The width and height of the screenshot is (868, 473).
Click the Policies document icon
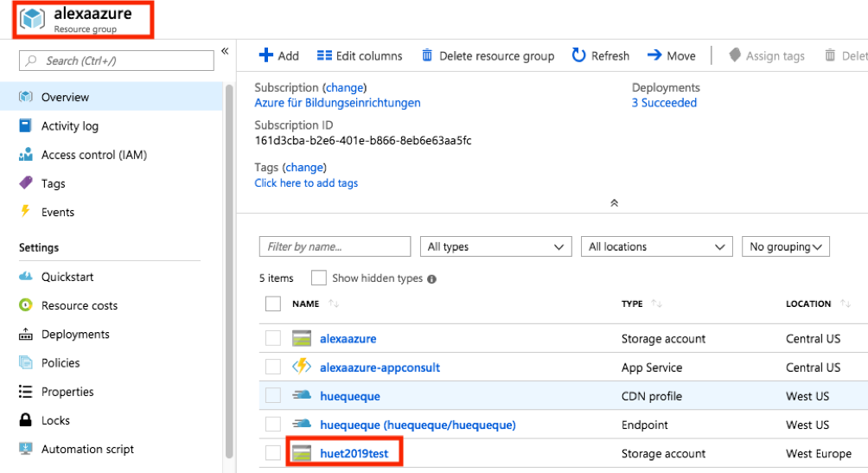tap(25, 363)
